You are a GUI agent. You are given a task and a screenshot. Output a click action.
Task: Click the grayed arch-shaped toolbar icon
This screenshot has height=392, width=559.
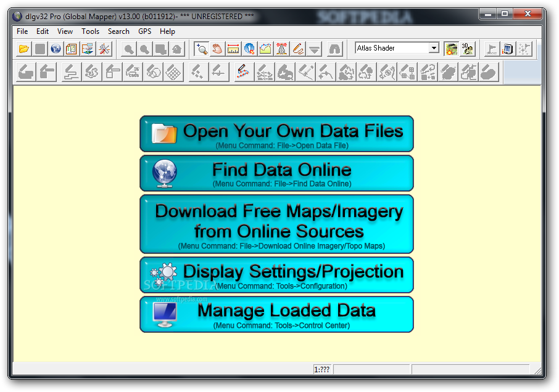(x=335, y=49)
